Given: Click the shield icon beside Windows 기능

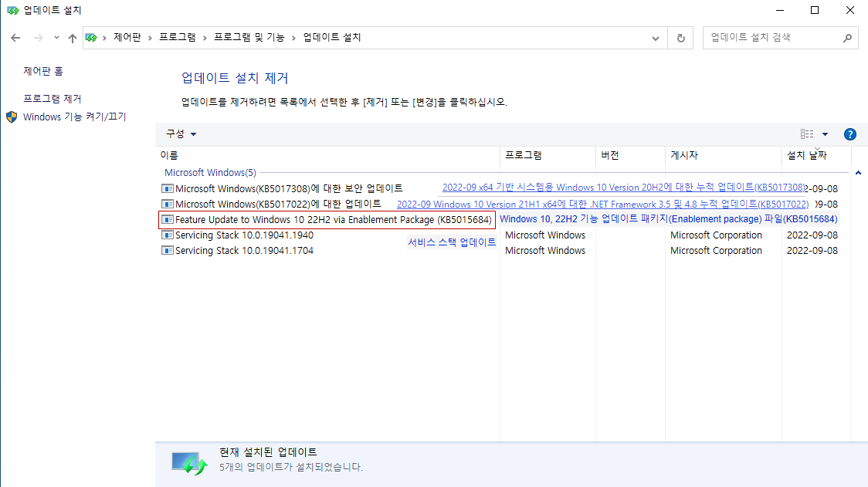Looking at the screenshot, I should [x=12, y=117].
